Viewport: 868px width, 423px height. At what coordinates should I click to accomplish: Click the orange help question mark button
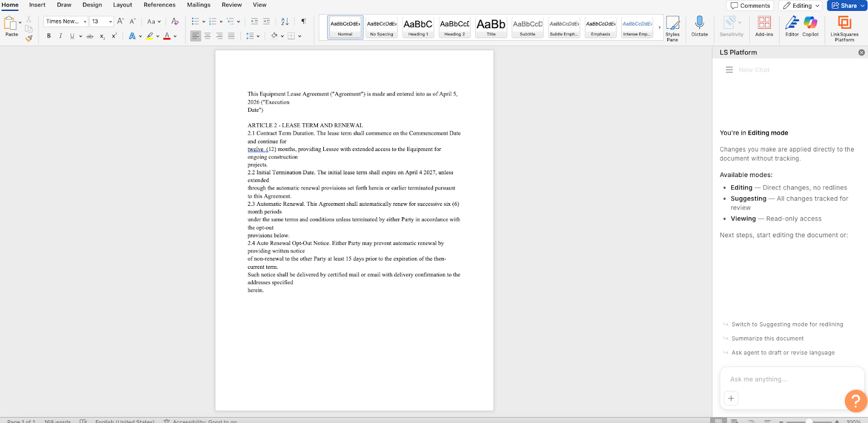point(855,401)
